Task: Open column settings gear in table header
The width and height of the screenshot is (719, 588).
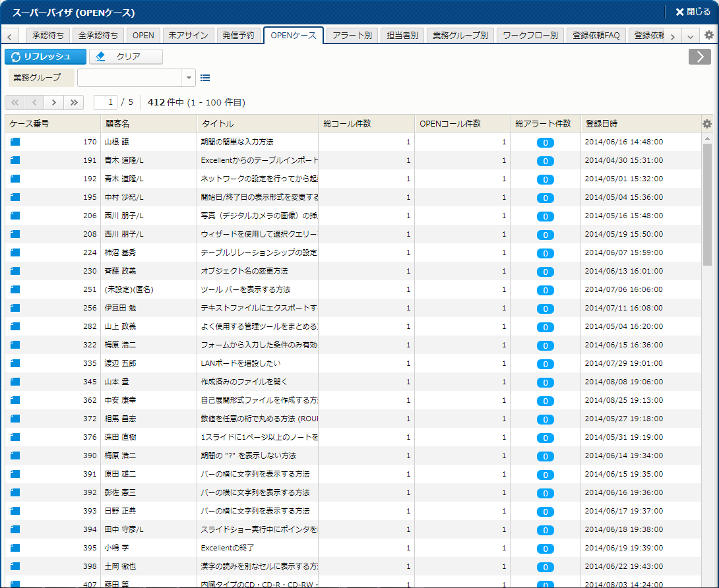Action: coord(707,124)
